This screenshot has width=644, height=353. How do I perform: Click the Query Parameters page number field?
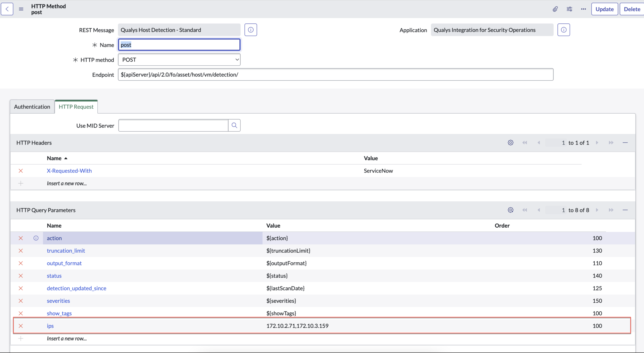pos(556,210)
